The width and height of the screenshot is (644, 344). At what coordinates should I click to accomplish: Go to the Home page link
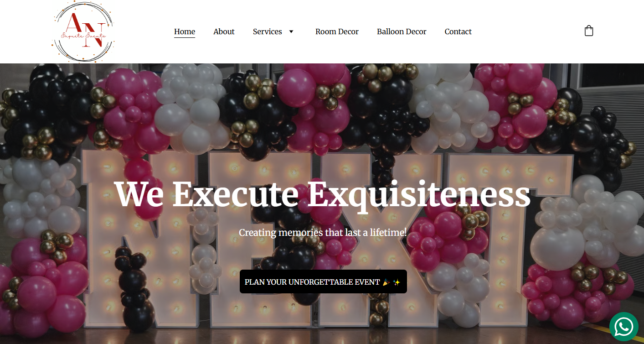tap(185, 31)
